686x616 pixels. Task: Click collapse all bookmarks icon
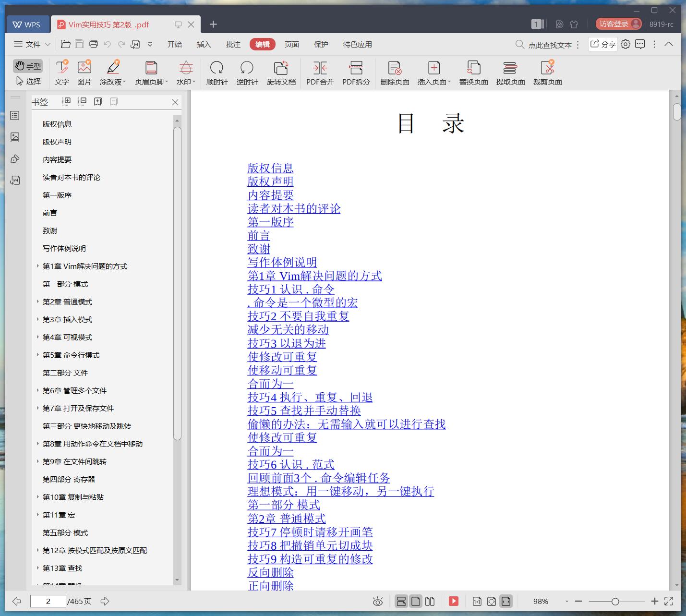[82, 101]
